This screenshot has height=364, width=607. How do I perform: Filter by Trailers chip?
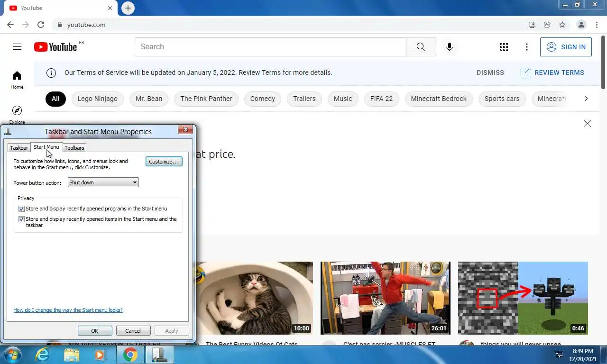tap(304, 99)
